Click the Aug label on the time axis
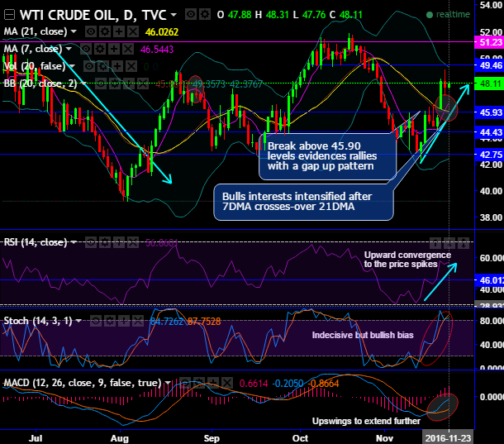504x444 pixels. click(119, 438)
